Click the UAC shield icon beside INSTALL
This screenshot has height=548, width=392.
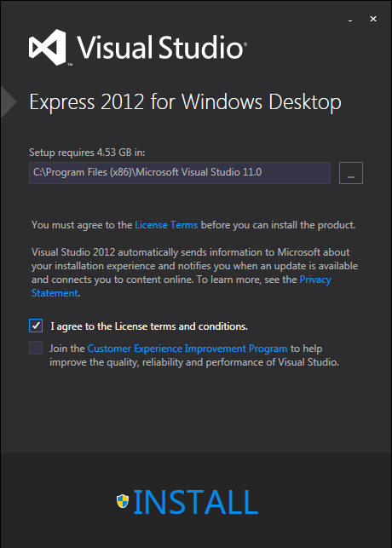123,501
